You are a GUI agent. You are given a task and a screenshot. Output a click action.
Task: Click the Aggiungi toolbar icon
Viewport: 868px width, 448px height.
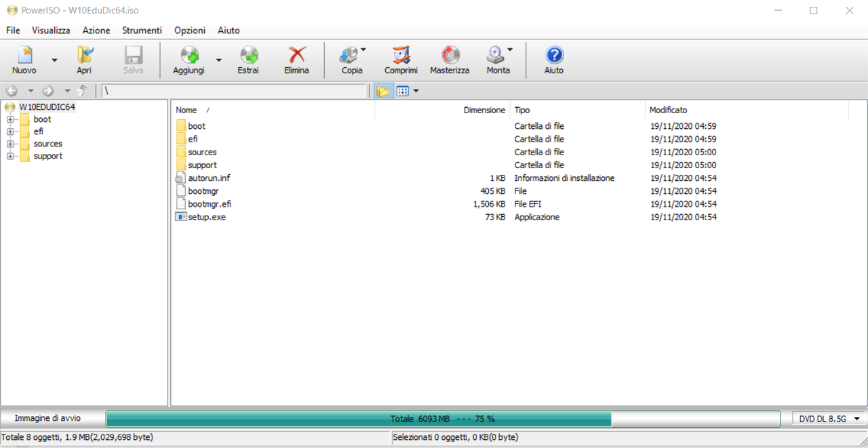pos(189,55)
